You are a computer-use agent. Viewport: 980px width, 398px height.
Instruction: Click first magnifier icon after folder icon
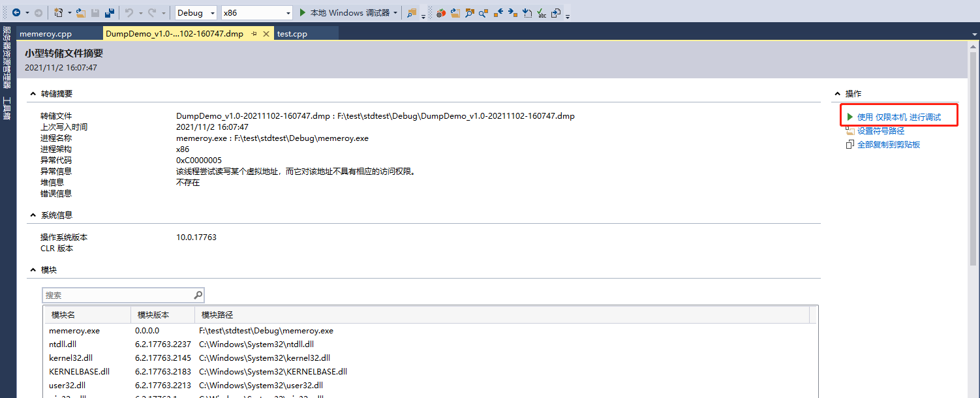(x=470, y=12)
